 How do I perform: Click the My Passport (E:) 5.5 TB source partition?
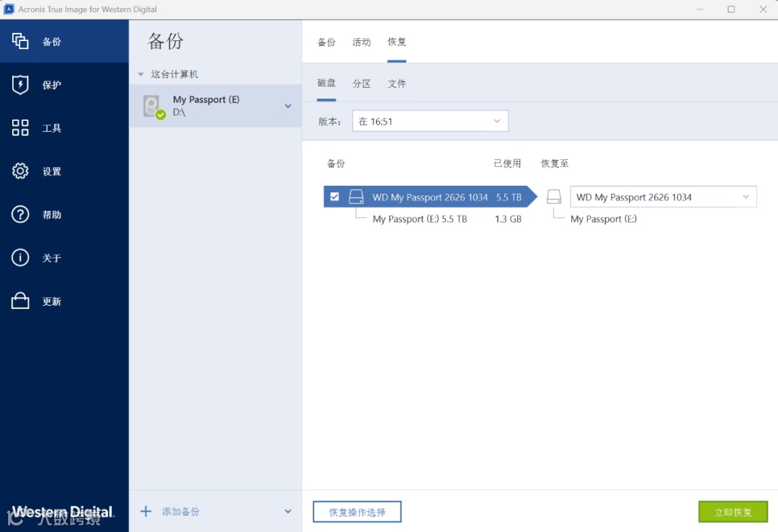(x=420, y=219)
